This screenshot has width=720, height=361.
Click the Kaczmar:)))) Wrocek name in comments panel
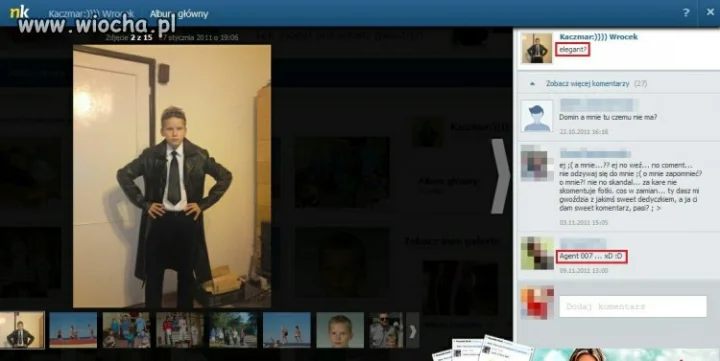pos(598,37)
